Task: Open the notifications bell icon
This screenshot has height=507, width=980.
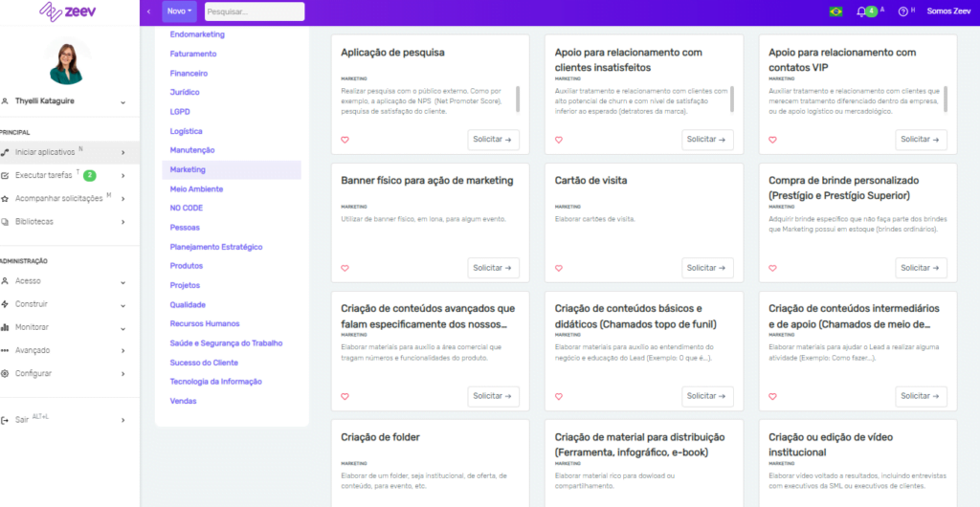Action: 861,11
